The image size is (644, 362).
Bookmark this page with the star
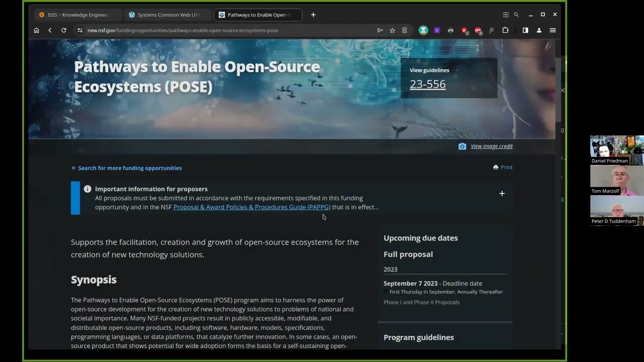coord(392,30)
